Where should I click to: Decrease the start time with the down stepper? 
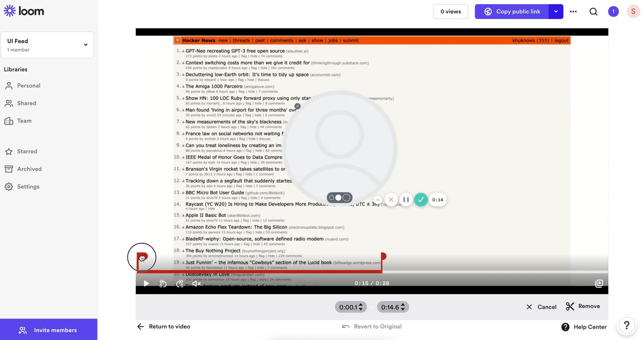coord(361,309)
